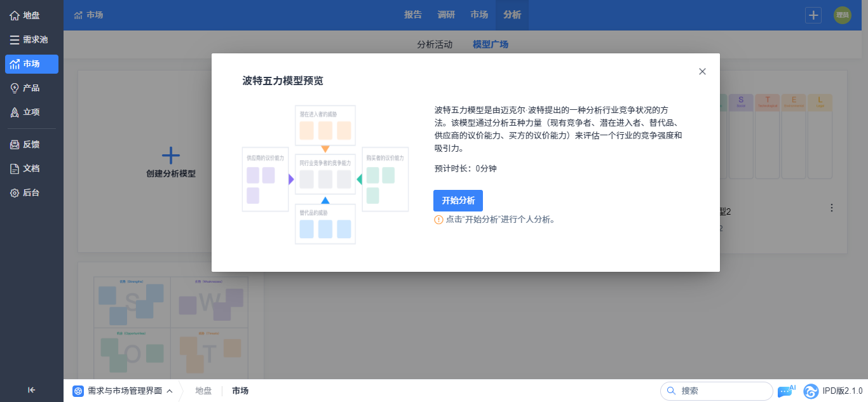Switch to the 报告 tab
The width and height of the screenshot is (868, 402).
point(413,15)
